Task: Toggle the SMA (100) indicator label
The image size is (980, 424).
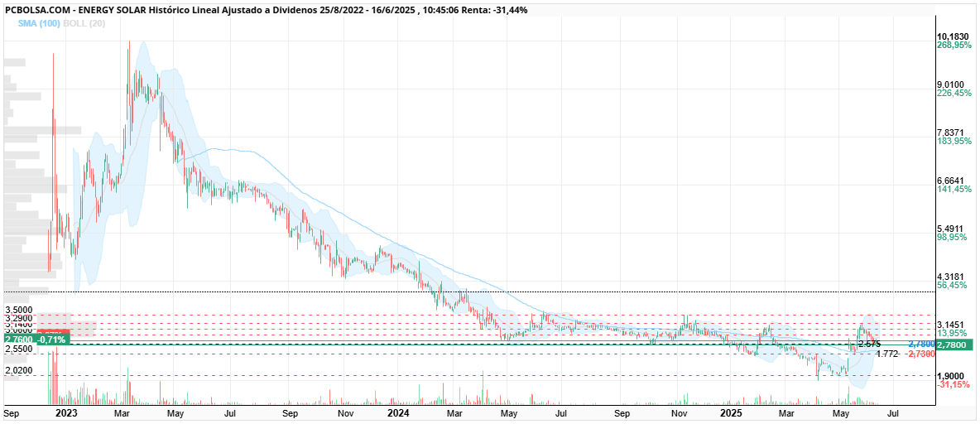Action: point(39,23)
